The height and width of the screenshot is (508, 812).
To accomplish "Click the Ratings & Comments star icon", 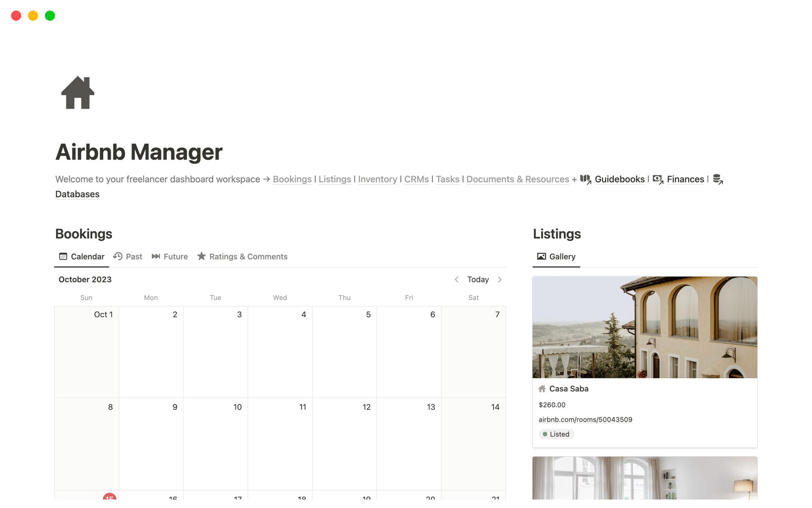I will coord(202,257).
